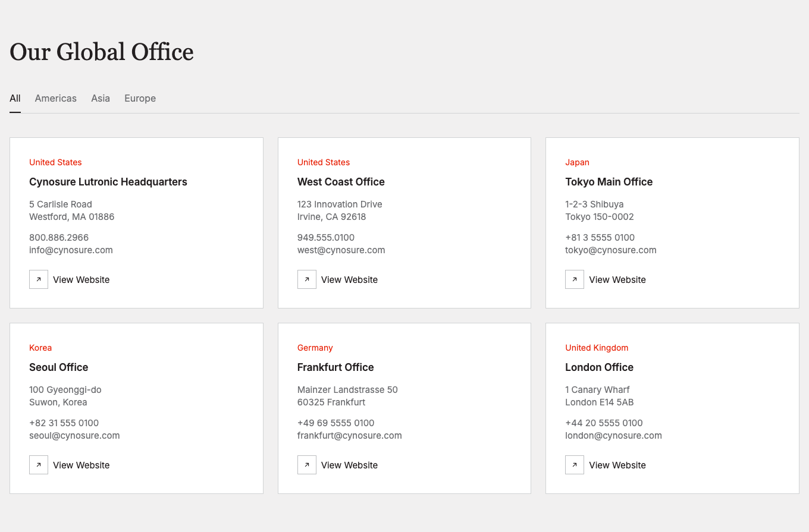Click arrow icon in Tokyo Main Office card

click(575, 279)
